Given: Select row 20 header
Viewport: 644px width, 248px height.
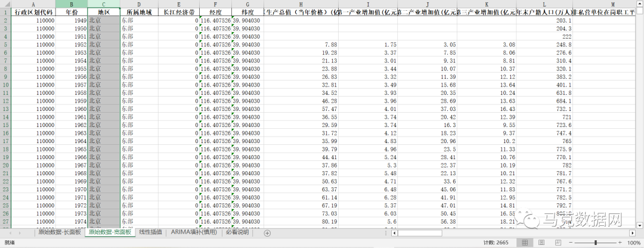Looking at the screenshot, I should (x=5, y=165).
